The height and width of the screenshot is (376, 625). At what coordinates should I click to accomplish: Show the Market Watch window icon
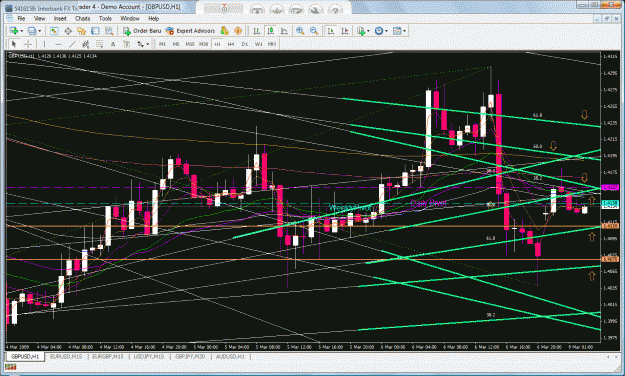click(54, 31)
